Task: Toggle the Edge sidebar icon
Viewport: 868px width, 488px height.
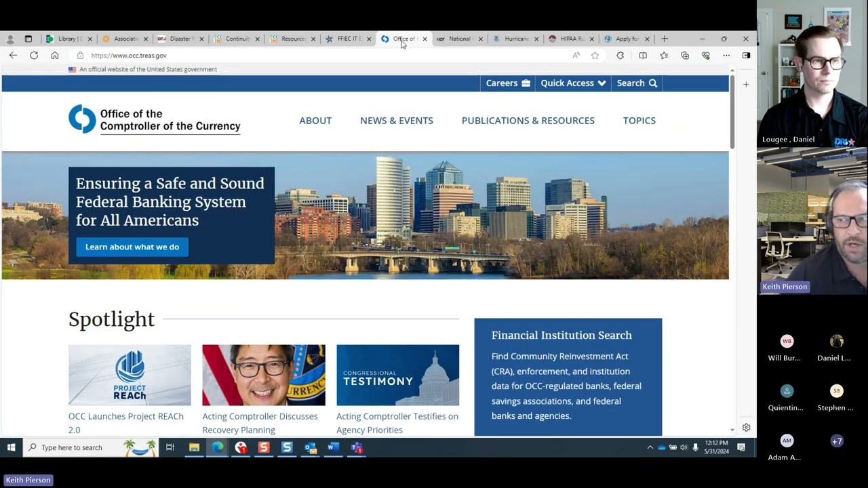Action: (746, 56)
